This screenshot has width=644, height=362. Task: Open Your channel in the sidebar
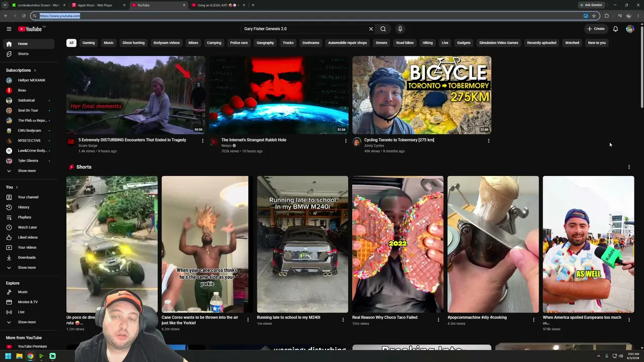click(x=28, y=197)
